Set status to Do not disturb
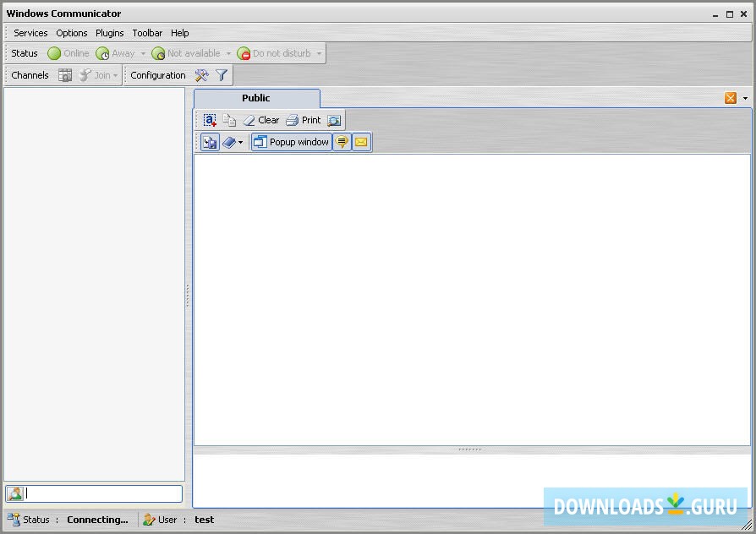The image size is (756, 534). (x=274, y=53)
